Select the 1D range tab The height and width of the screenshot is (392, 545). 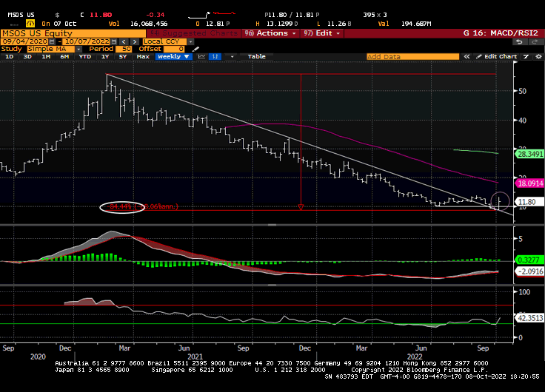[10, 57]
